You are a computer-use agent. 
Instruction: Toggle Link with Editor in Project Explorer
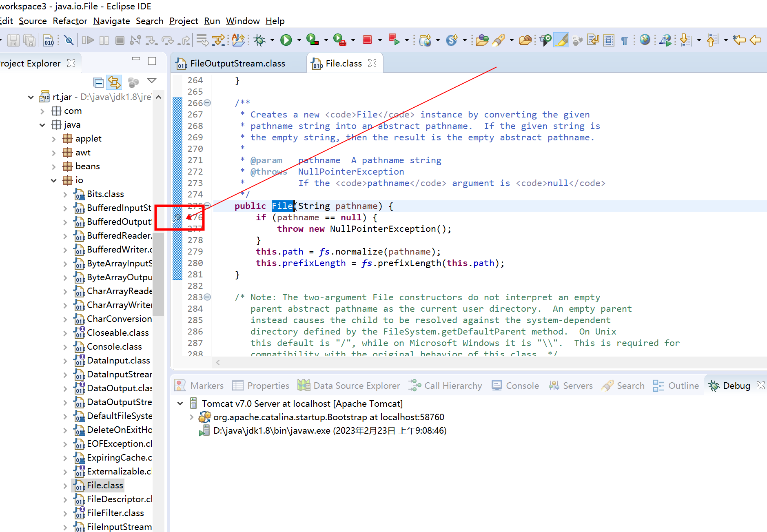[114, 82]
